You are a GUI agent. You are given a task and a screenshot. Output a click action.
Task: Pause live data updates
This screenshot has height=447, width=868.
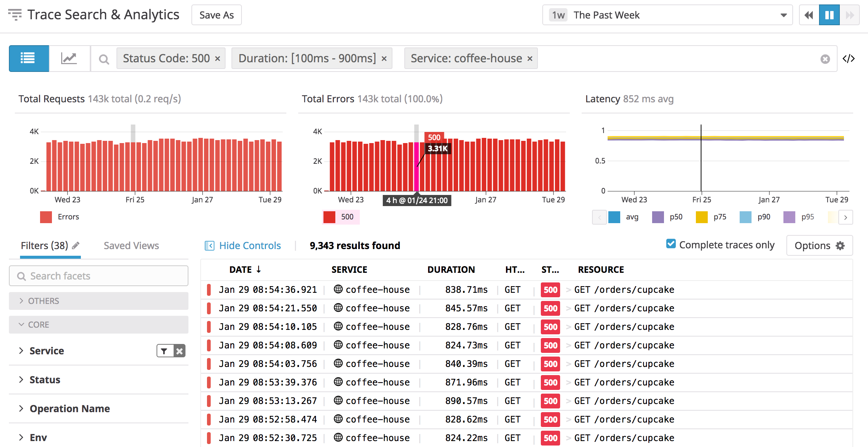click(829, 15)
